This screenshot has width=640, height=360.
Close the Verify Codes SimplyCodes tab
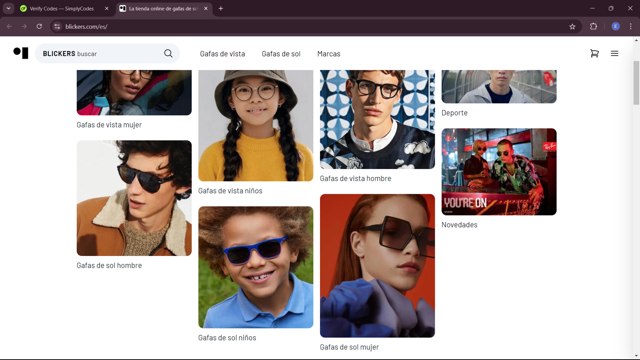107,8
